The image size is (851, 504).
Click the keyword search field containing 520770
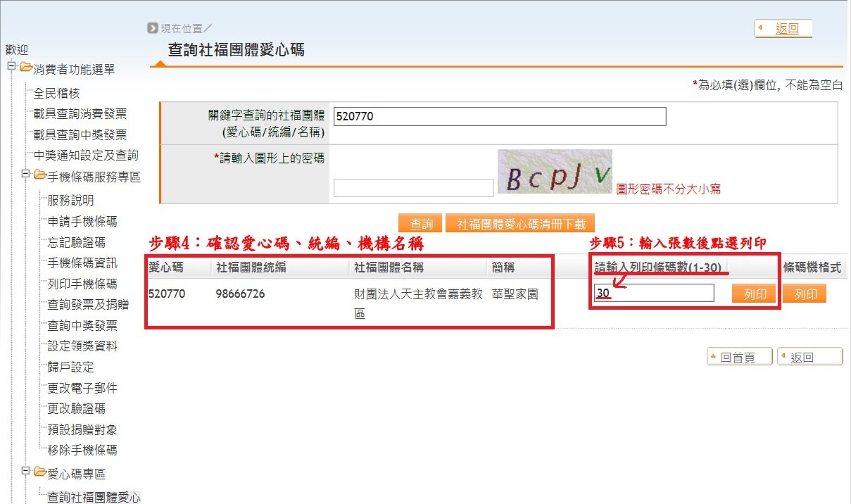pos(499,117)
